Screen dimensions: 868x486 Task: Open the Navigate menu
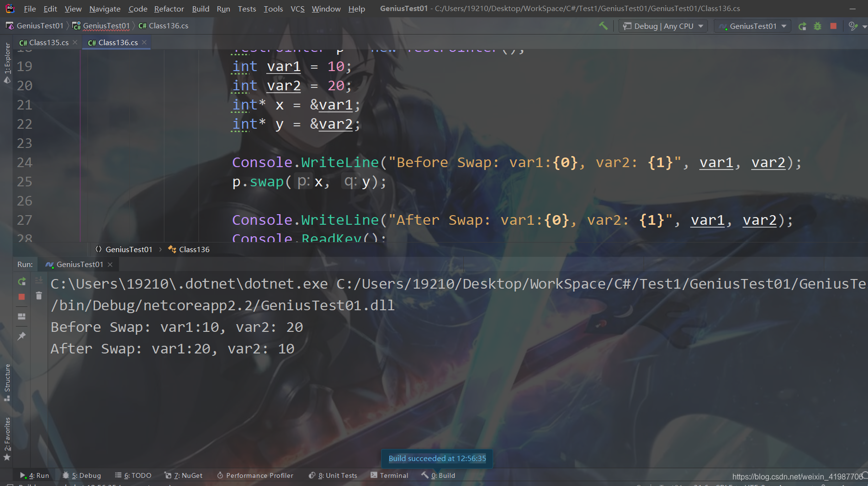pos(105,9)
